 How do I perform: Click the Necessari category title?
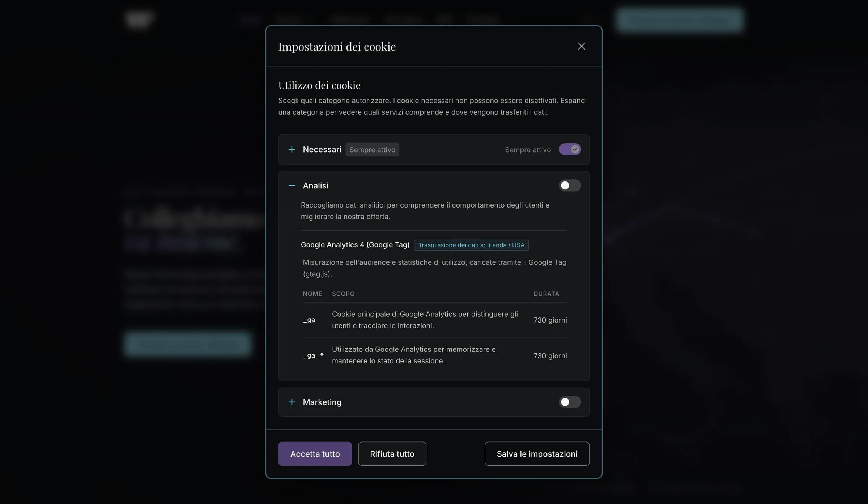pyautogui.click(x=322, y=149)
